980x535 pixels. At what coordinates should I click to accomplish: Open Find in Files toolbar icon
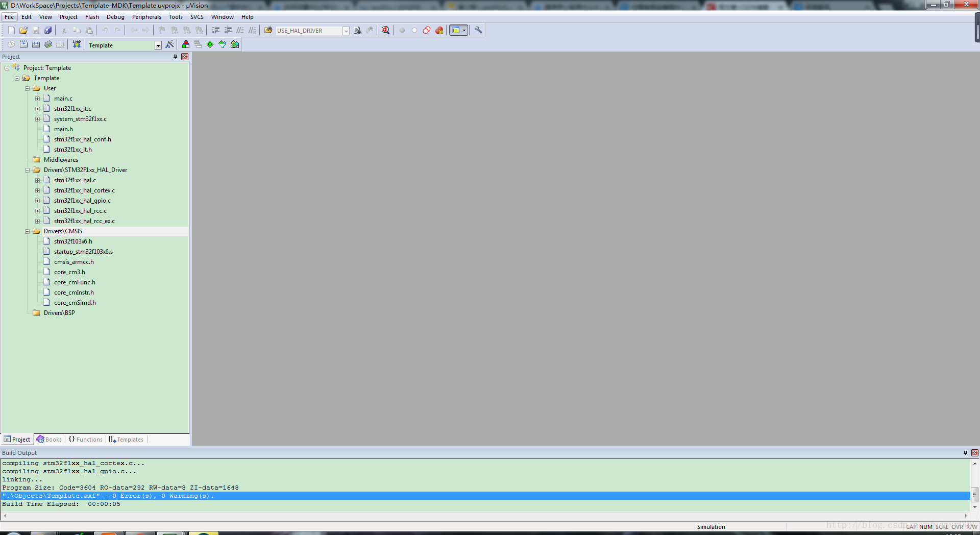coord(268,30)
